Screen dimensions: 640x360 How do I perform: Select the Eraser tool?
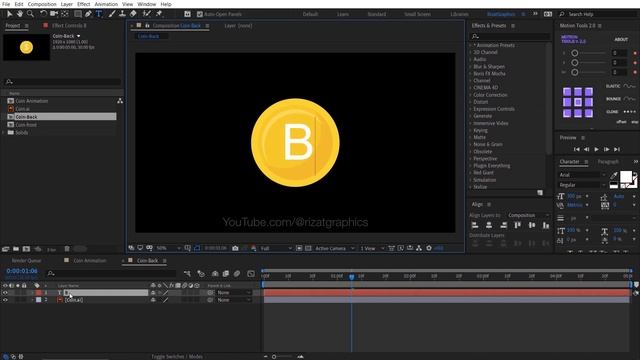click(x=133, y=14)
